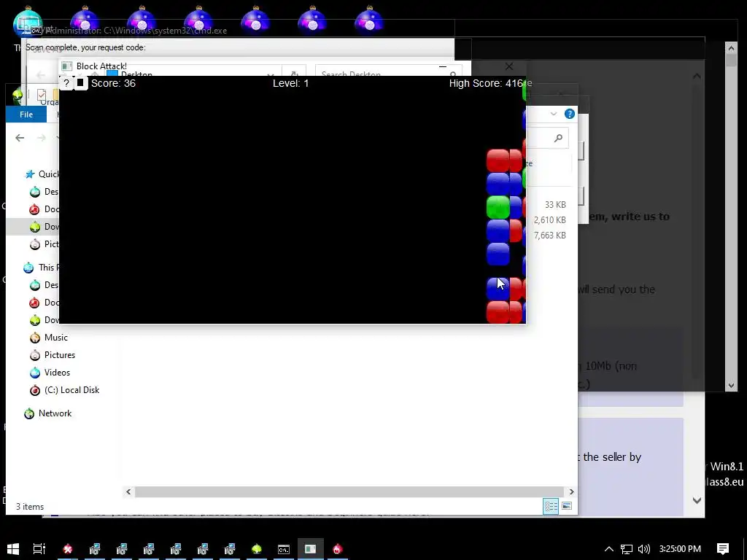Screen dimensions: 747x560
Task: Click the horizontal scrollbar's left arrow in File Explorer
Action: (128, 492)
